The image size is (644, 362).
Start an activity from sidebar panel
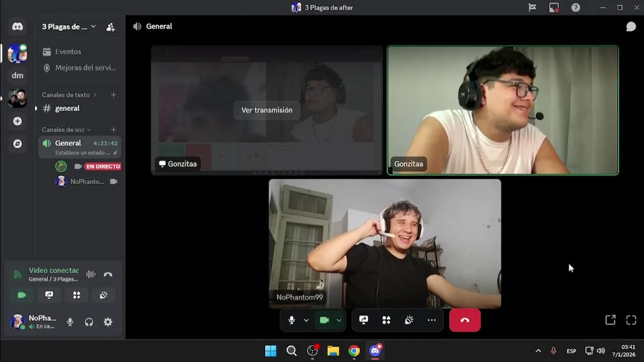76,295
